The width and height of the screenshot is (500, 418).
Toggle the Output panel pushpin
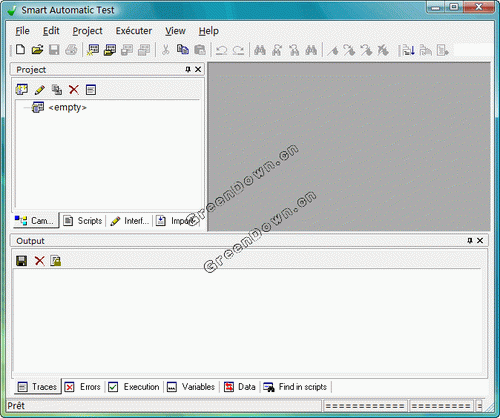coord(470,240)
